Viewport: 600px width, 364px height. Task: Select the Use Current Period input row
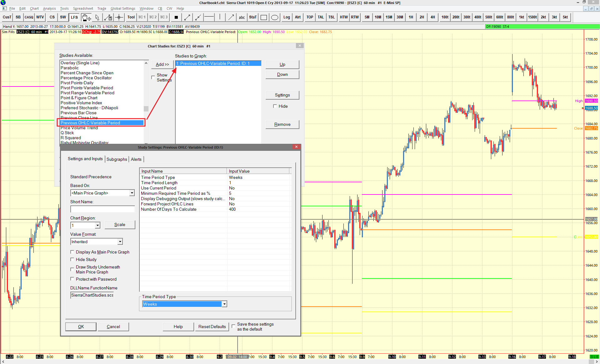[215, 188]
